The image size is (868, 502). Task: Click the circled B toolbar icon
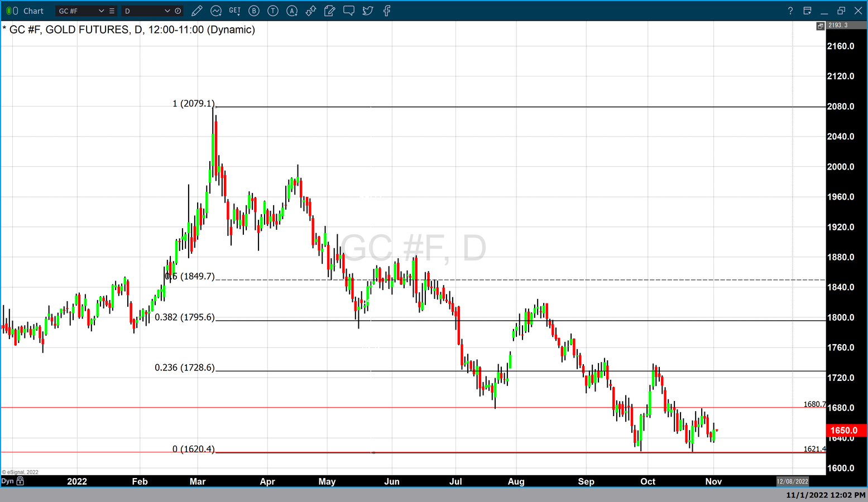click(x=254, y=11)
